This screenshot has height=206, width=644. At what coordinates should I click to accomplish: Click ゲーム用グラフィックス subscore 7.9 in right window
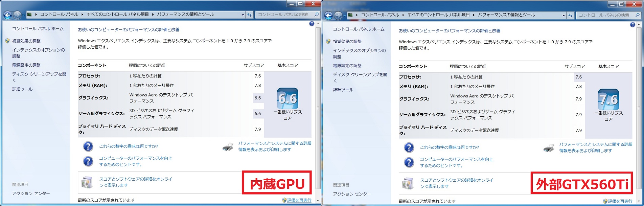[579, 115]
